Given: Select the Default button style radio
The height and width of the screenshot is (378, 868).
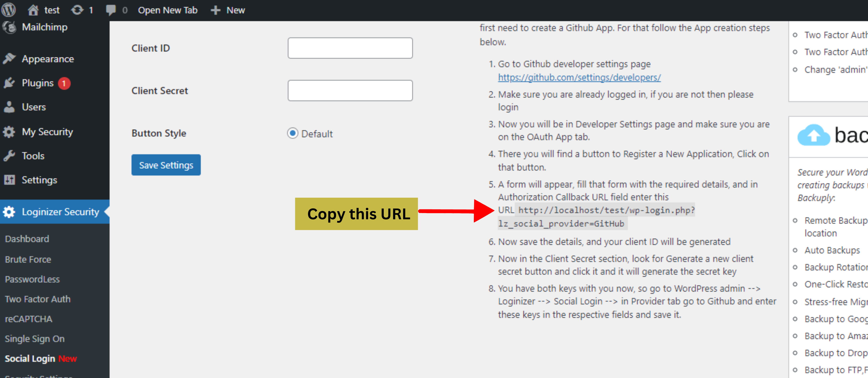Looking at the screenshot, I should (293, 133).
